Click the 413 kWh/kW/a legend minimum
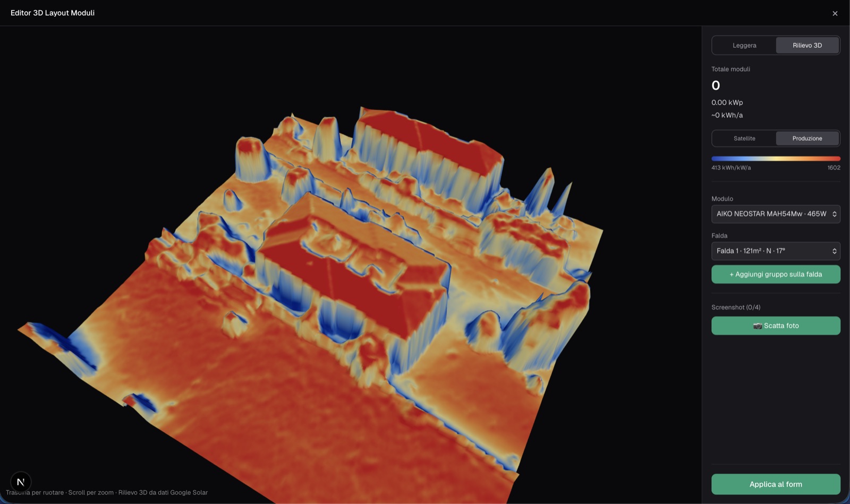This screenshot has width=850, height=504. tap(731, 168)
